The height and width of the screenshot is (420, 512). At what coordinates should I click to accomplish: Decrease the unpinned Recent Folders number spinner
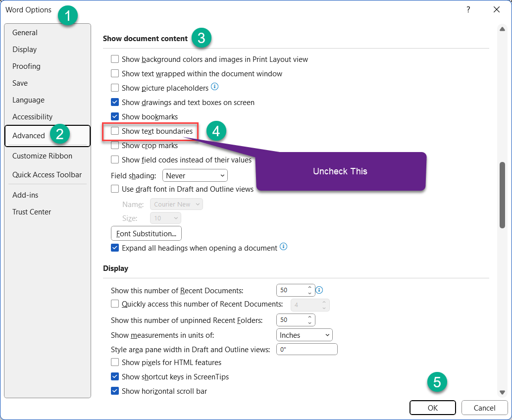point(309,323)
